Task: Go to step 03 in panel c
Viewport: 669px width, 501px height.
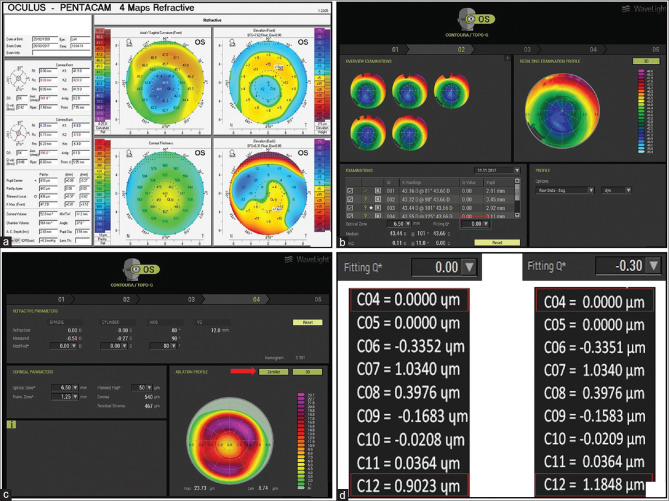Action: click(191, 299)
